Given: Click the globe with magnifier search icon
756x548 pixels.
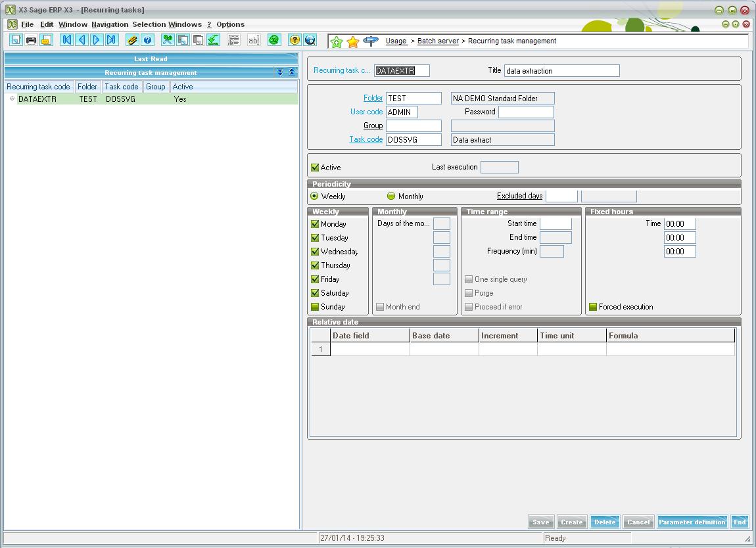Looking at the screenshot, I should pos(310,40).
